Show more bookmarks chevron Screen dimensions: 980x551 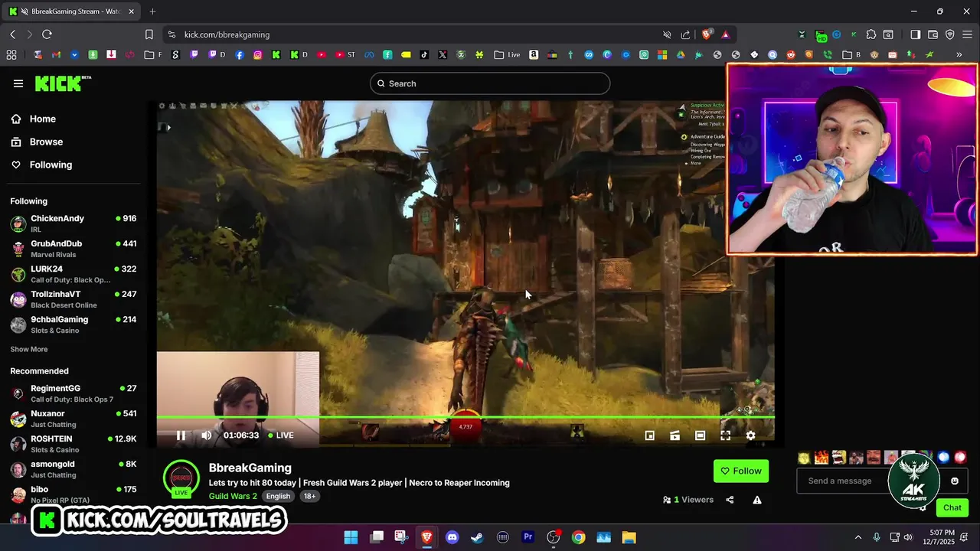coord(959,55)
